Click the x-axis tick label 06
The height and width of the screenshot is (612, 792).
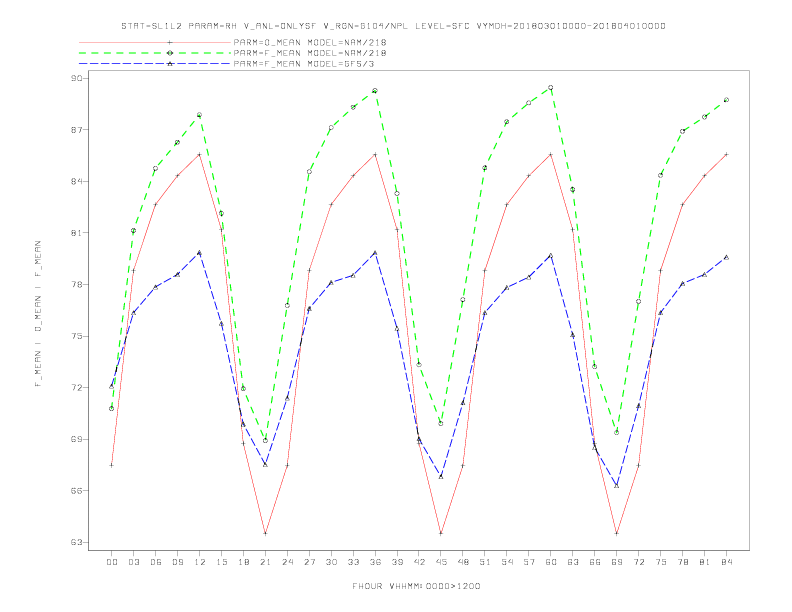coord(156,562)
